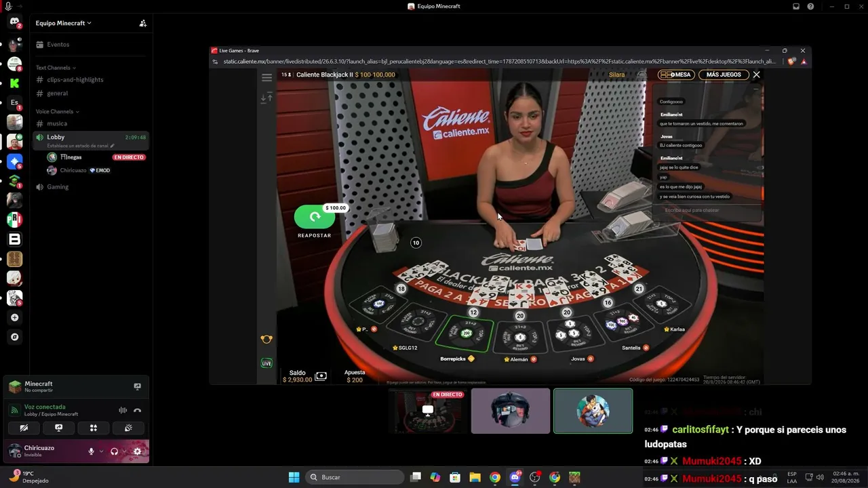
Task: Click the Brave window address URL
Action: [x=499, y=62]
